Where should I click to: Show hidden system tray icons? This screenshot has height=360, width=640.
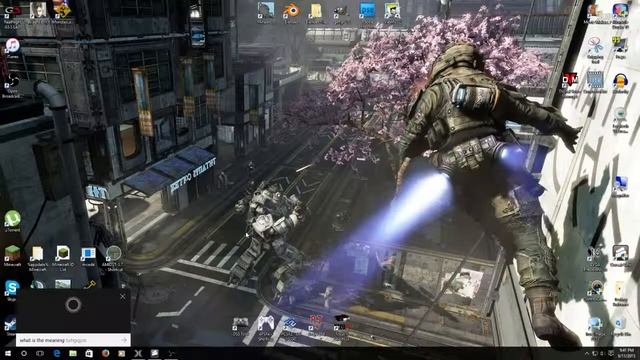tap(587, 353)
